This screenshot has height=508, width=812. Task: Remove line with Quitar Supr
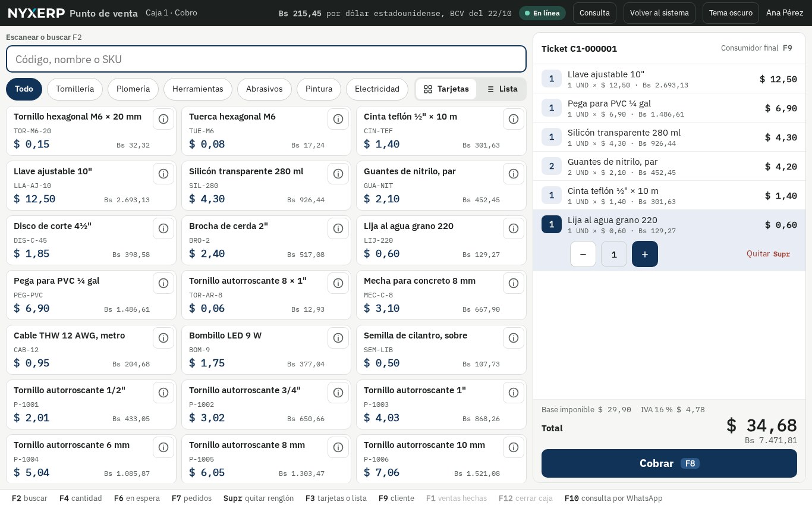(x=769, y=254)
